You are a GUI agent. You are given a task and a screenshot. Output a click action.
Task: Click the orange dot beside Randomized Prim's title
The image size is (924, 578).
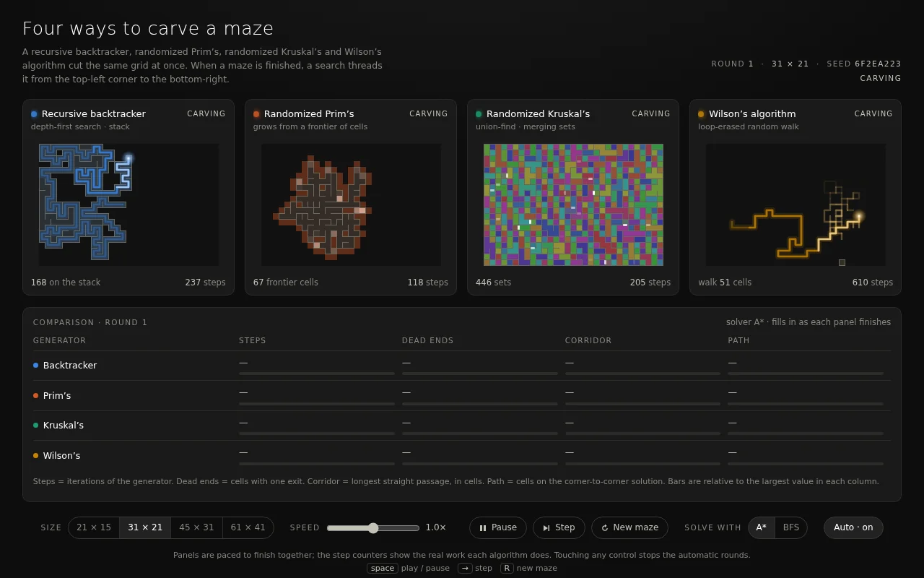[256, 114]
